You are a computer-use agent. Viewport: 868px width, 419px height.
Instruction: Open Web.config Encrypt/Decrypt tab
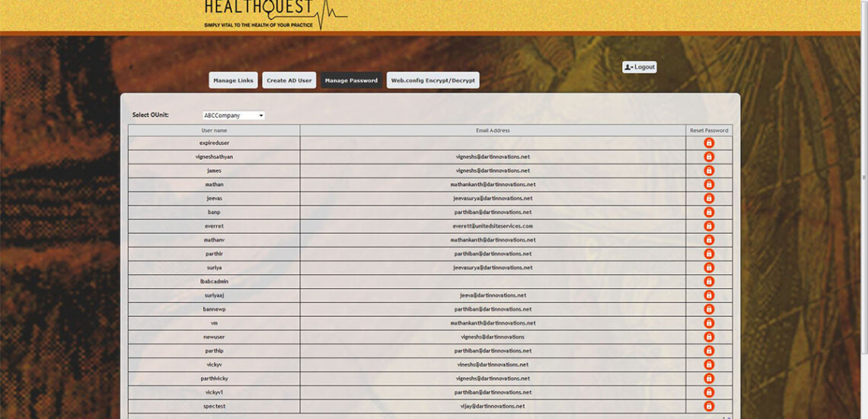432,81
